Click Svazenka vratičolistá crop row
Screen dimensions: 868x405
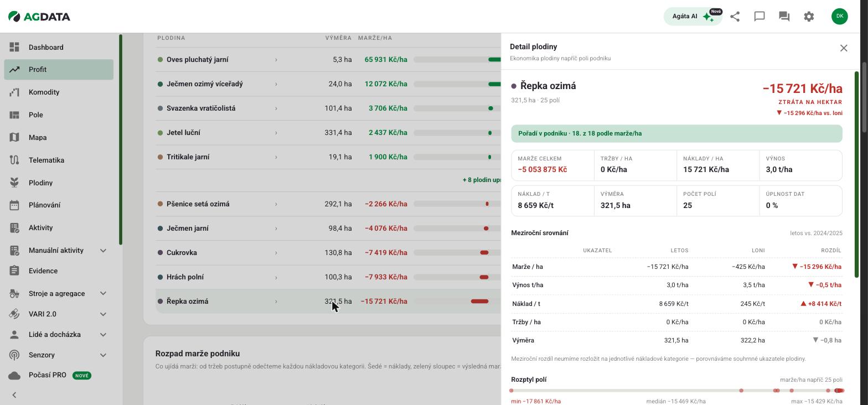pyautogui.click(x=328, y=108)
